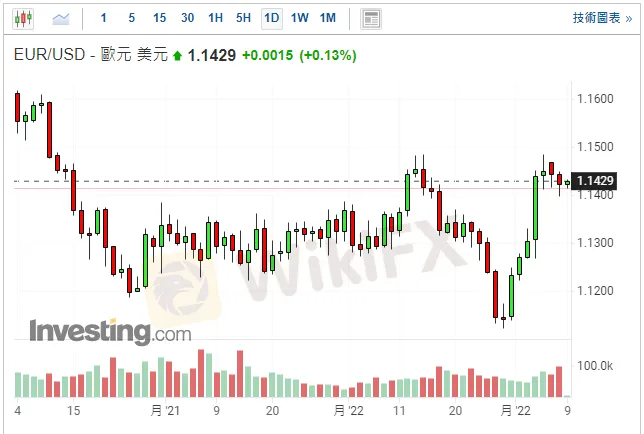The image size is (644, 434).
Task: Choose the 1M monthly timeframe
Action: tap(327, 18)
